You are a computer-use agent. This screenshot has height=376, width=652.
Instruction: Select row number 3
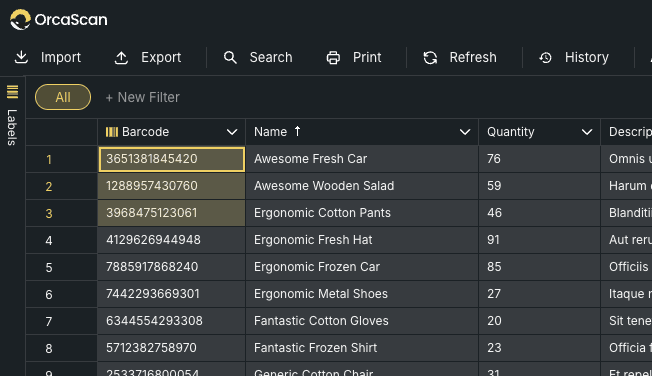click(x=49, y=213)
